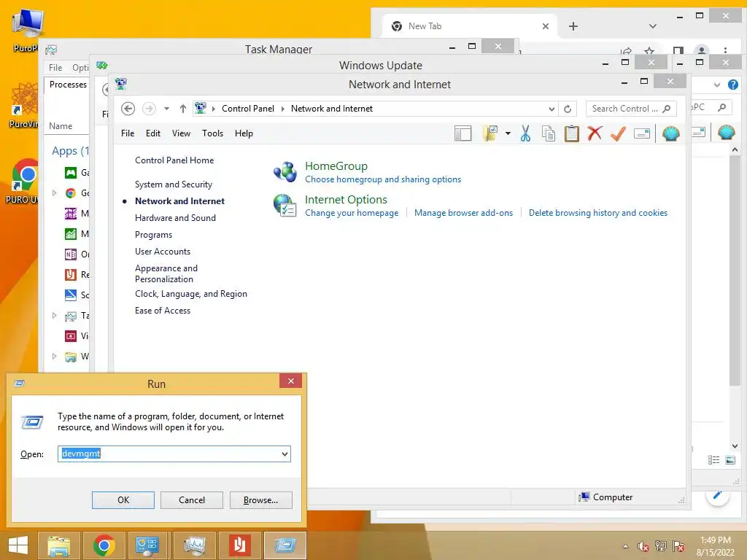Click the red X Delete icon
747x560 pixels.
[595, 133]
